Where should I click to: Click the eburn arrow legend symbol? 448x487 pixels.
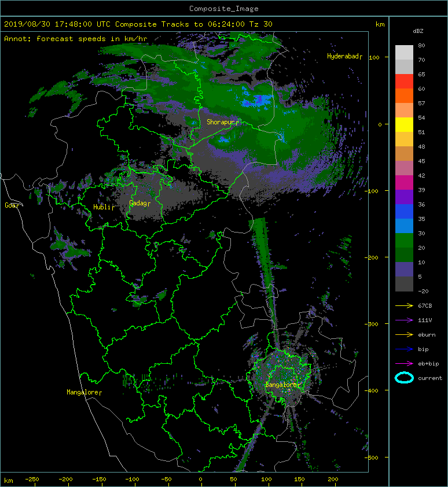[x=404, y=334]
